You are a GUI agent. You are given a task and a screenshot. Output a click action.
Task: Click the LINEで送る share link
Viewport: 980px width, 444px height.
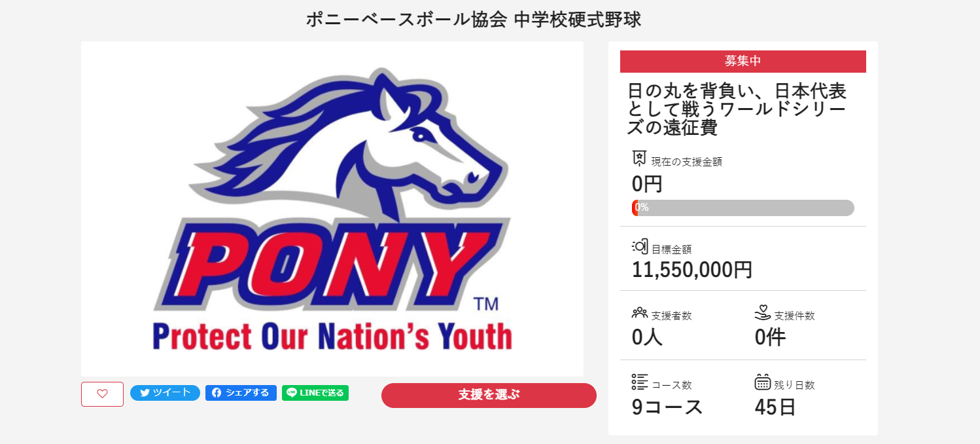tap(315, 393)
